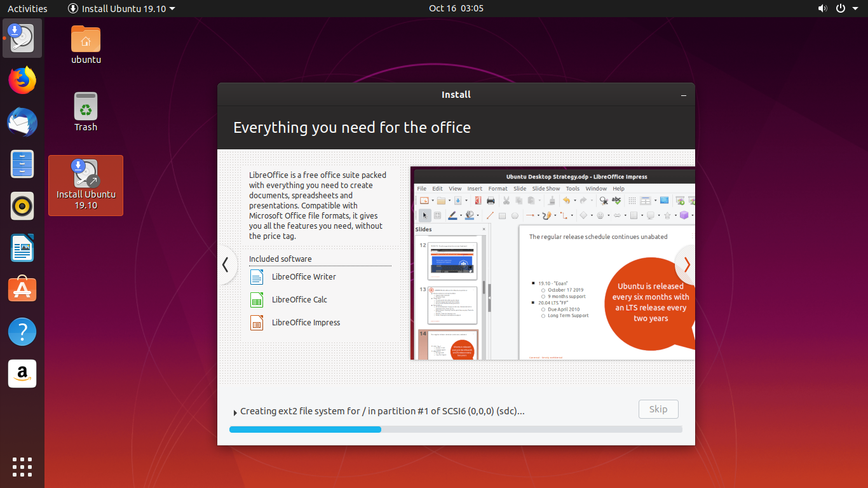The width and height of the screenshot is (868, 488).
Task: Launch Firefox from the dock
Action: click(22, 80)
